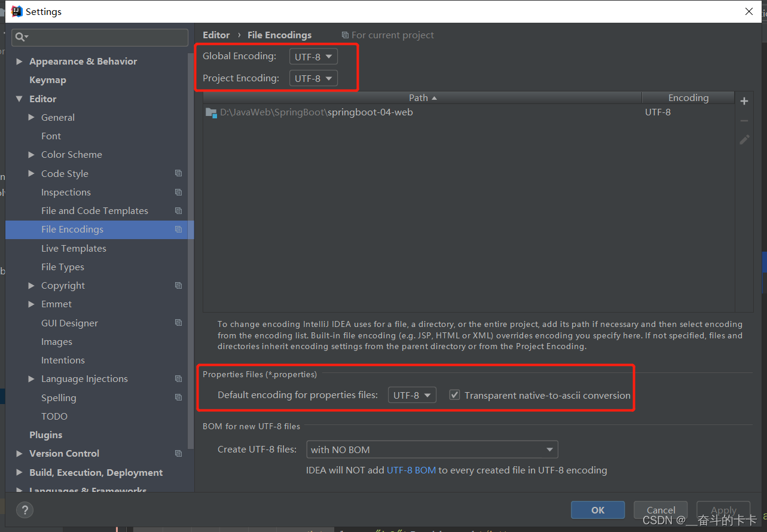Click the project-level icon next to Inspections

coord(178,192)
